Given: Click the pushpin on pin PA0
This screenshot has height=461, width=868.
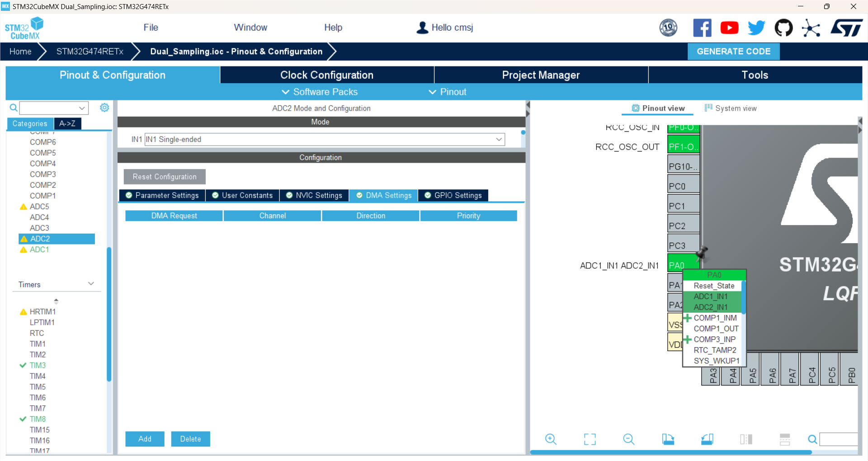Looking at the screenshot, I should 702,253.
